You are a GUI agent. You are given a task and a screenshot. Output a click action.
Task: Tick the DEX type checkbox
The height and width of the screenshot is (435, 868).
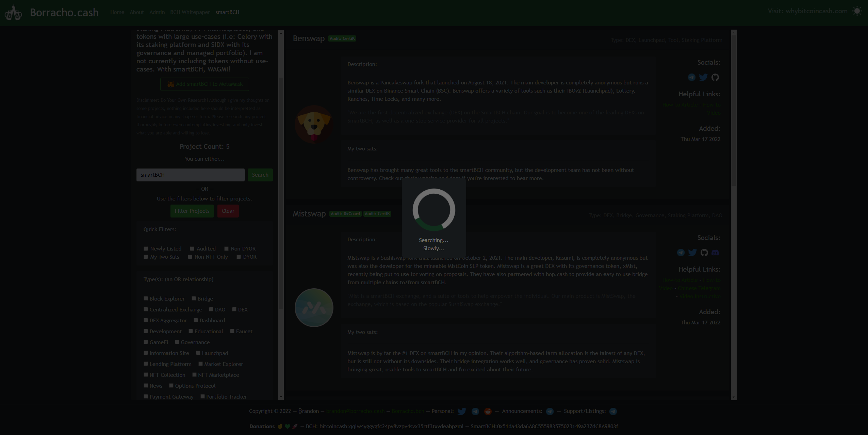(x=234, y=309)
